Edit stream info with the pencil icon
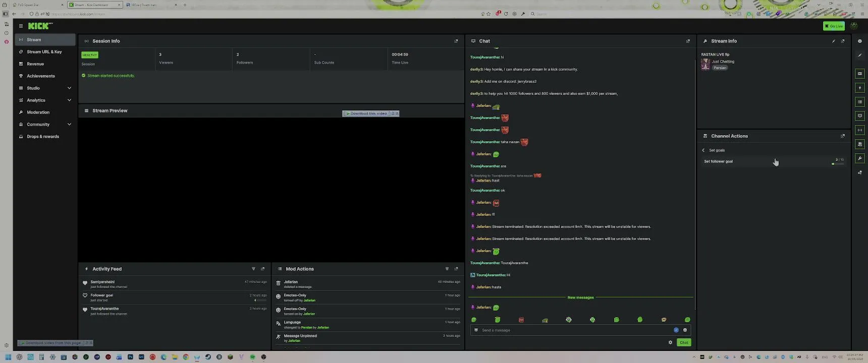The height and width of the screenshot is (363, 868). tap(834, 41)
